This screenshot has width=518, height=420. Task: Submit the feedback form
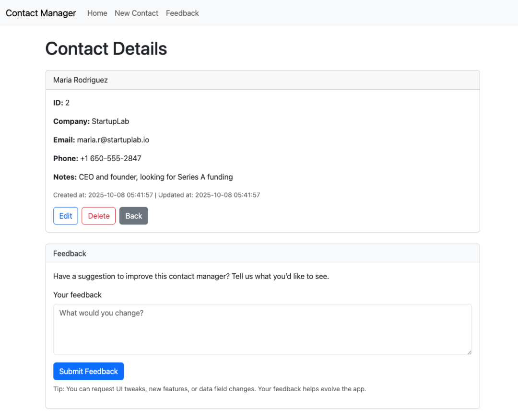(88, 371)
